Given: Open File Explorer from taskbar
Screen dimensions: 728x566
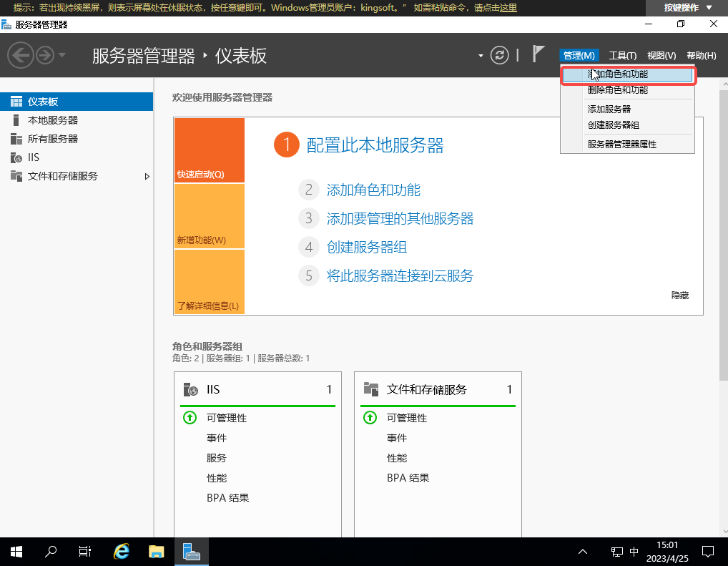Looking at the screenshot, I should point(156,551).
